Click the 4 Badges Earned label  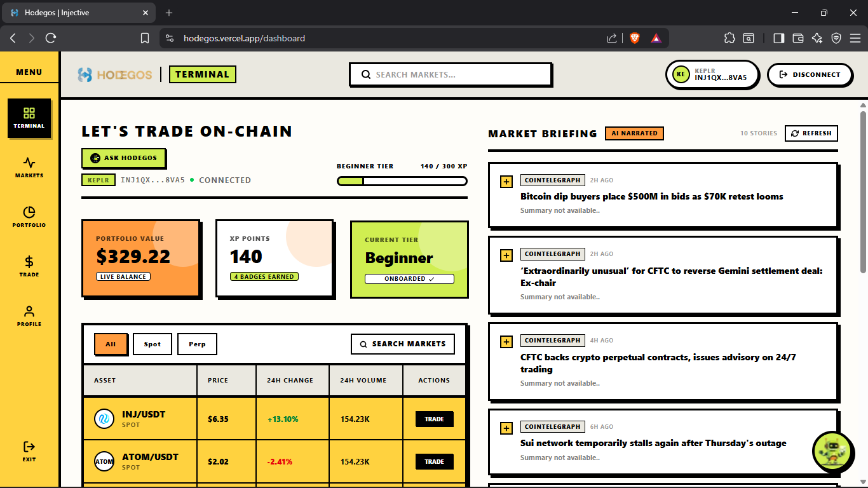(x=264, y=276)
